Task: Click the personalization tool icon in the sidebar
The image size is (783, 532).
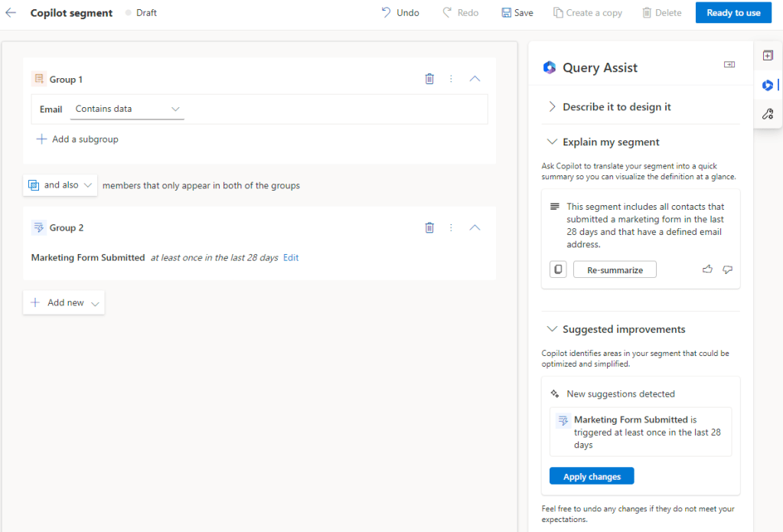Action: [x=768, y=113]
